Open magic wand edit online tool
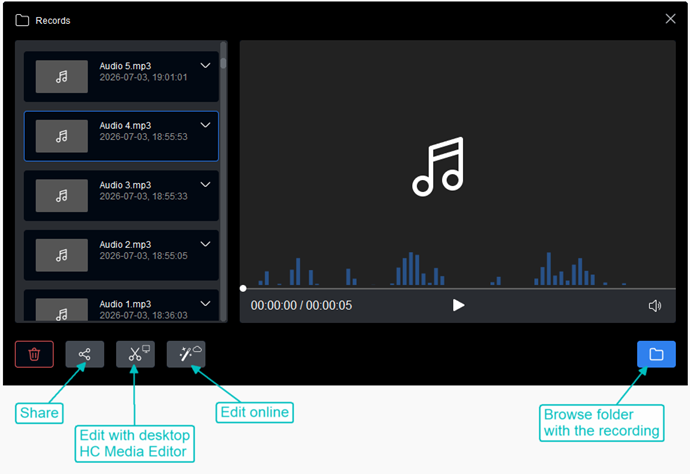The height and width of the screenshot is (474, 690). point(186,354)
